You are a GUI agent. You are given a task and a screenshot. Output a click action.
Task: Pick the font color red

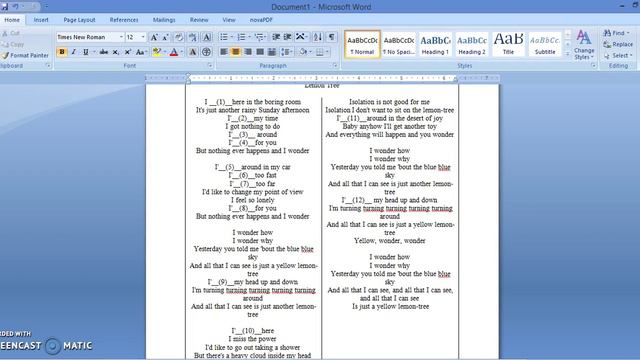pos(174,52)
